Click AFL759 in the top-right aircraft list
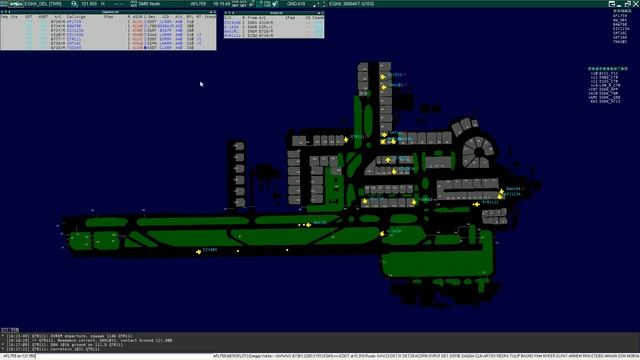The height and width of the screenshot is (360, 640). coord(620,16)
